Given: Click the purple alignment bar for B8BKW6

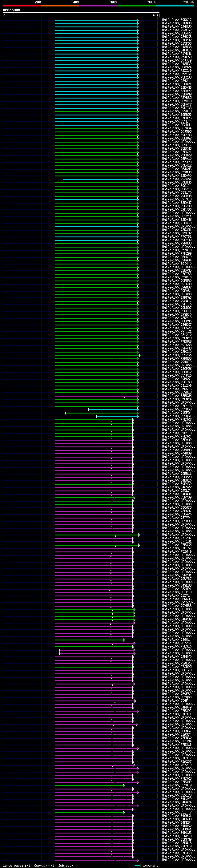Looking at the screenshot, I should tap(96, 396).
